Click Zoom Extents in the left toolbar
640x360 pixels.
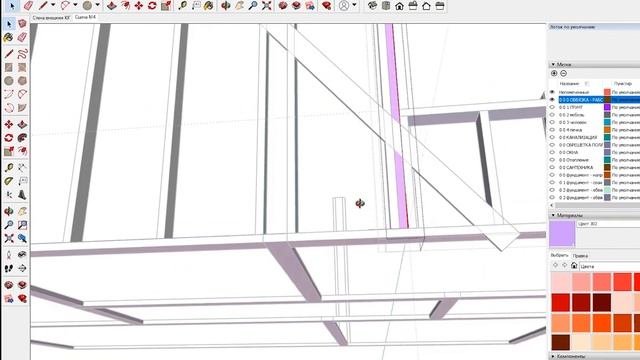(x=9, y=238)
